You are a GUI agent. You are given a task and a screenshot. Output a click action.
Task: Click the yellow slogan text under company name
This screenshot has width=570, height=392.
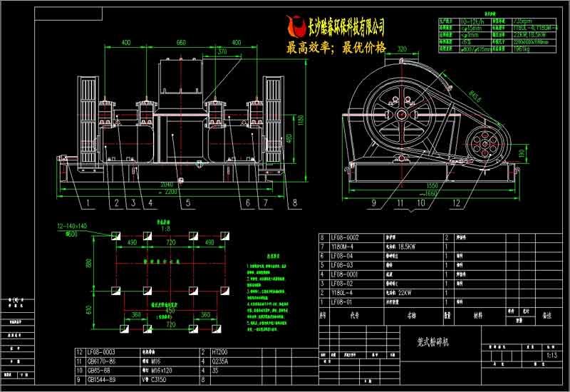click(x=335, y=48)
